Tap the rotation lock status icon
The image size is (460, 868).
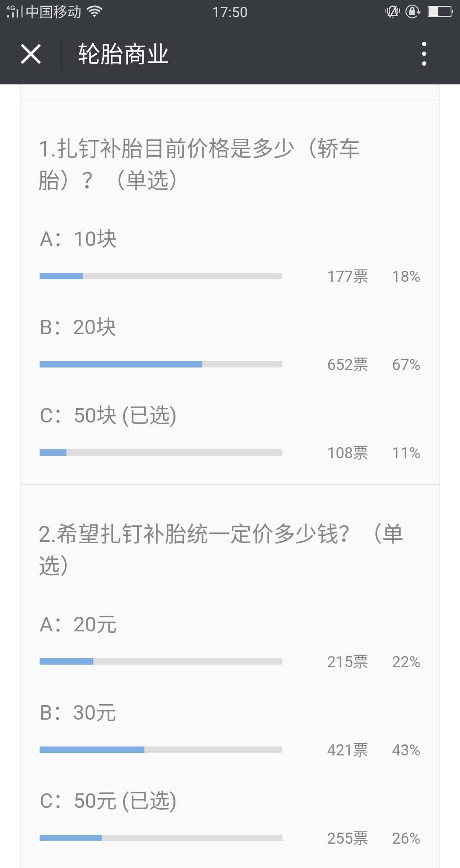click(413, 12)
